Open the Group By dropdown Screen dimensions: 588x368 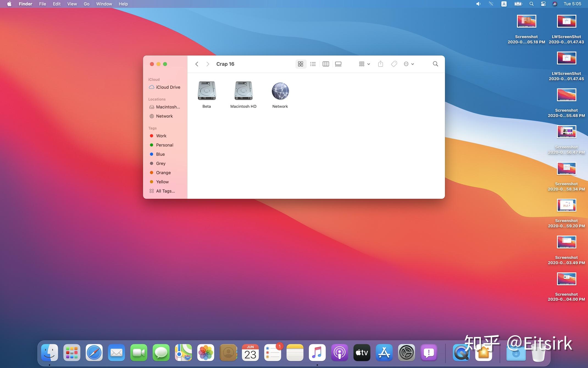[364, 64]
